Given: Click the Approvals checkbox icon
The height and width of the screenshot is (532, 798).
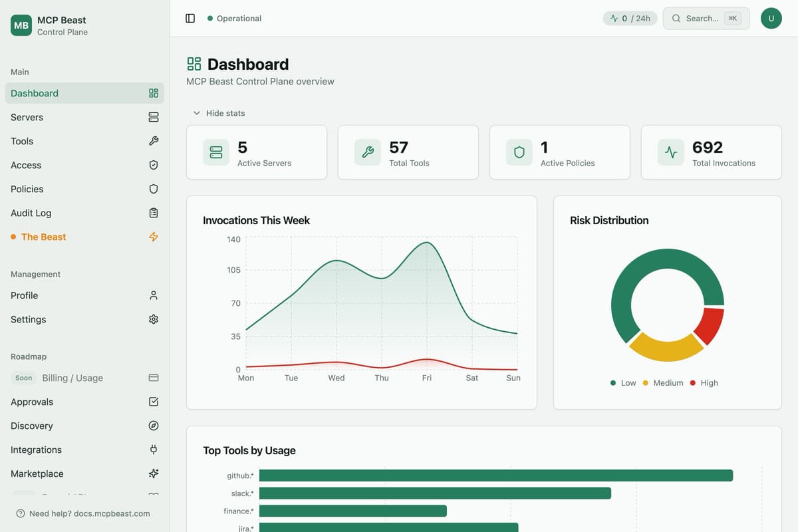Looking at the screenshot, I should 154,402.
